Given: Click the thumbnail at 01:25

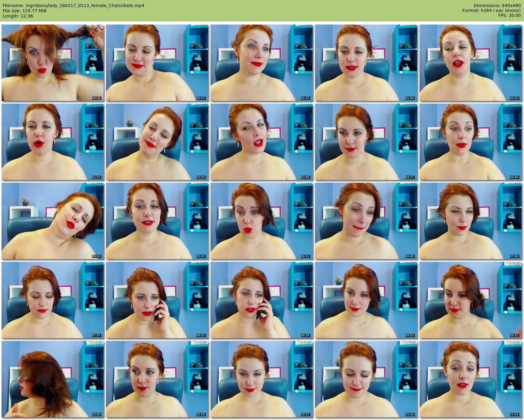Looking at the screenshot, I should (262, 63).
